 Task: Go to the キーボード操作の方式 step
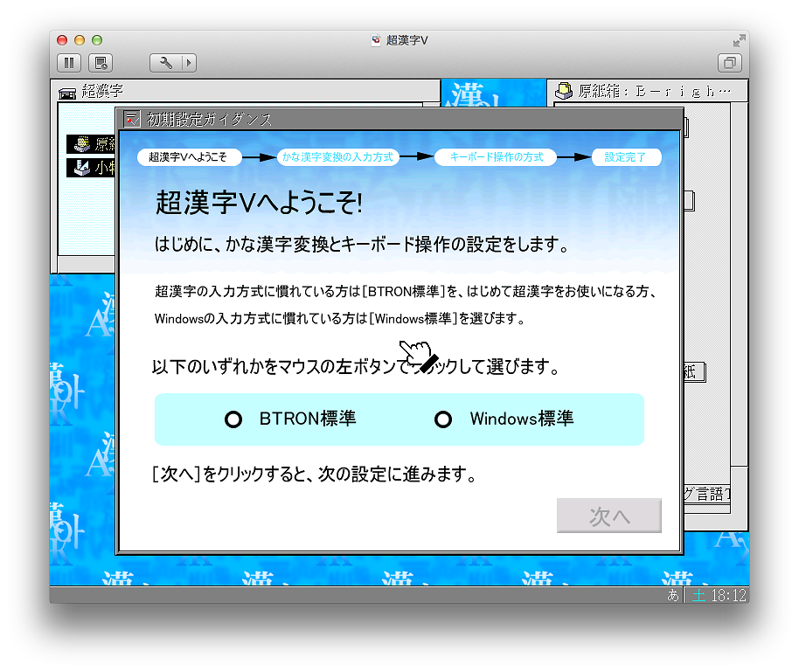[497, 158]
